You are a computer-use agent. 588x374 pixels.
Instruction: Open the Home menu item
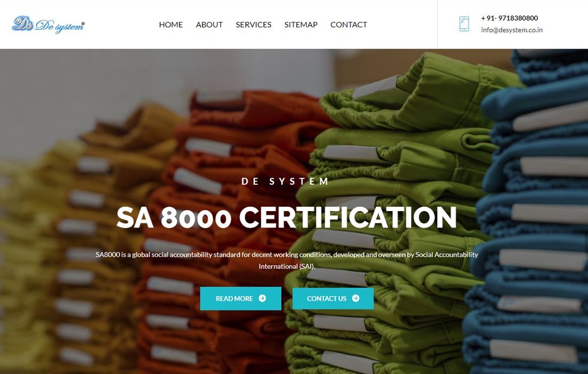(171, 25)
